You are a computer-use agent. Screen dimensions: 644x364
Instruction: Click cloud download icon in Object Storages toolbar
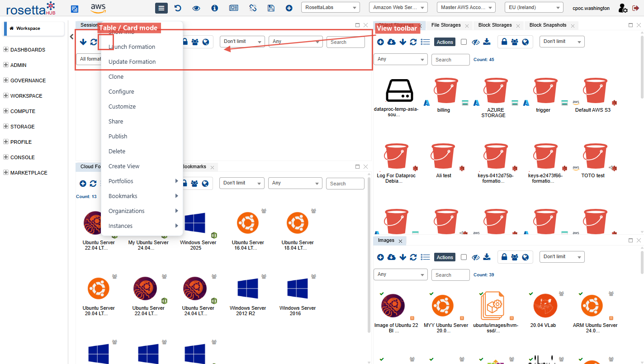pos(392,42)
